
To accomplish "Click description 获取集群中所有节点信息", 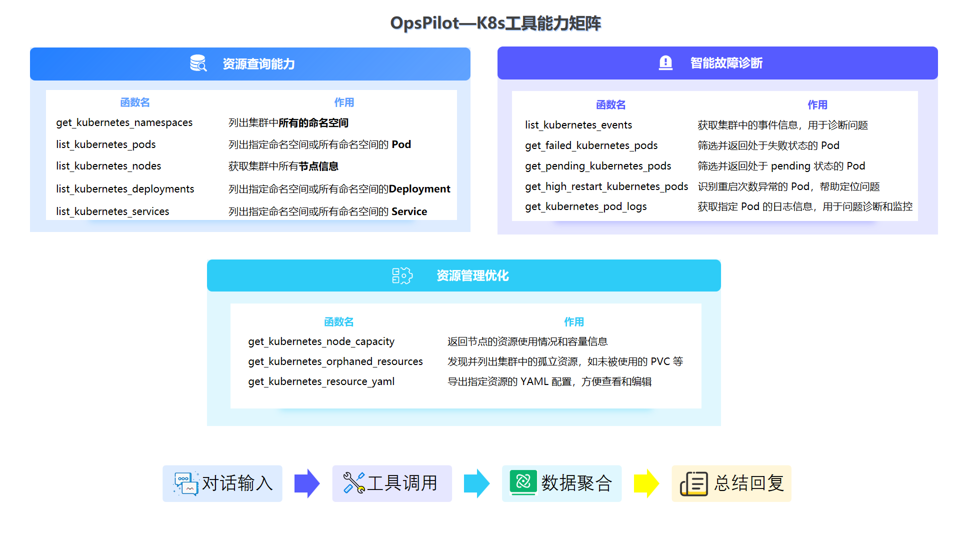I will pyautogui.click(x=283, y=166).
